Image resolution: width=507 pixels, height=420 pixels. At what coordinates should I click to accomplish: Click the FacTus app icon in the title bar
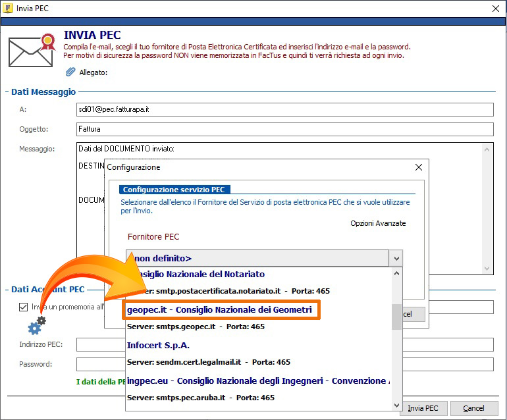(x=7, y=8)
